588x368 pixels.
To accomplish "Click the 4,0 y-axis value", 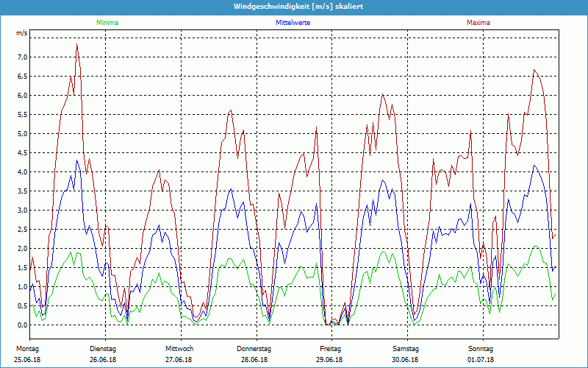I will pyautogui.click(x=22, y=172).
